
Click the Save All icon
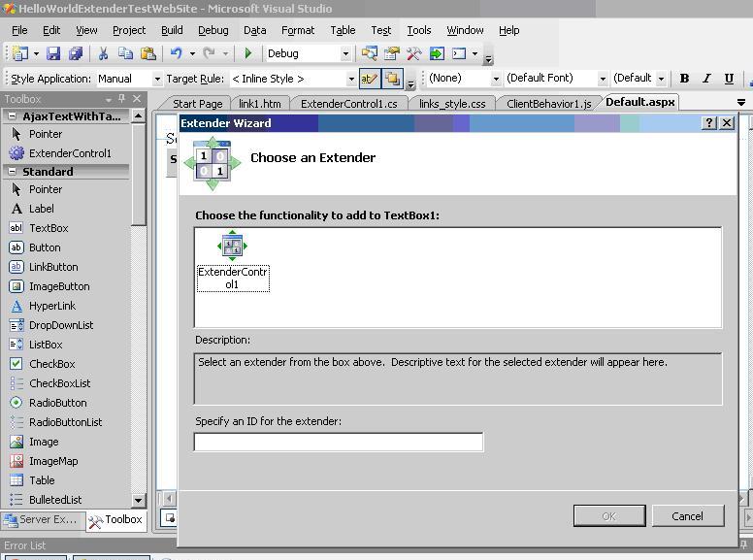76,53
